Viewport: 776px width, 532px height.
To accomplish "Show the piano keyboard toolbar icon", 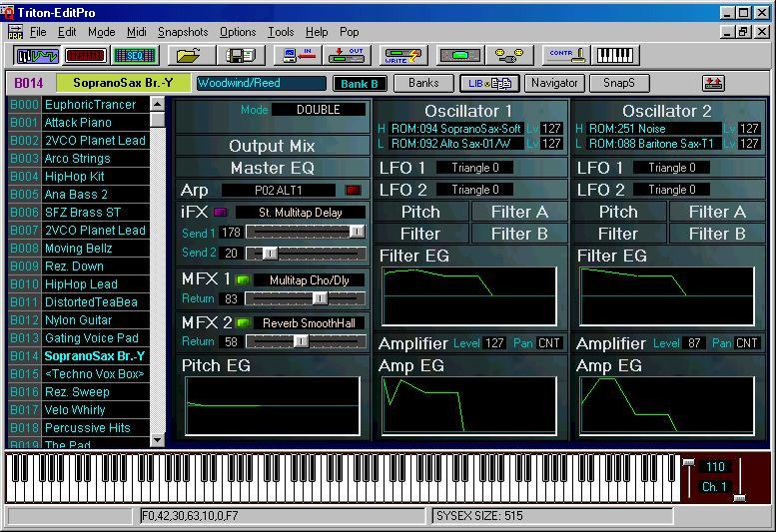I will [616, 55].
